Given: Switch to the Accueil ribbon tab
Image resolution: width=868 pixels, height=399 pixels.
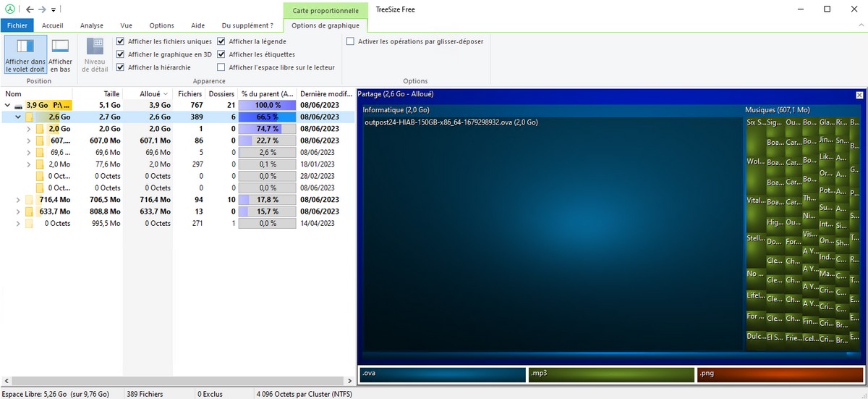Looking at the screenshot, I should (53, 25).
